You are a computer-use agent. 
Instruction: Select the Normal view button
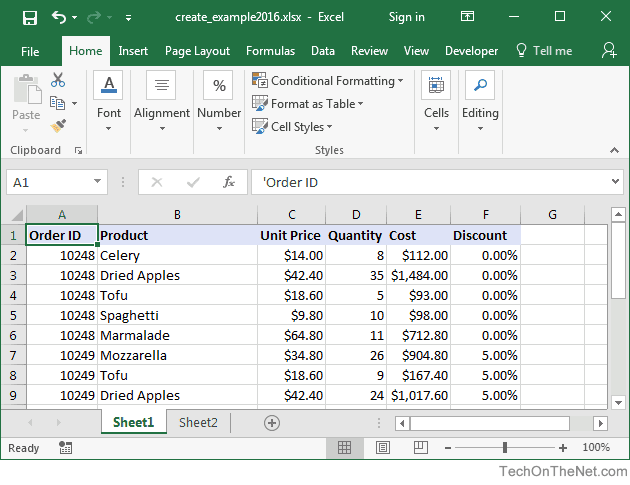pos(344,447)
